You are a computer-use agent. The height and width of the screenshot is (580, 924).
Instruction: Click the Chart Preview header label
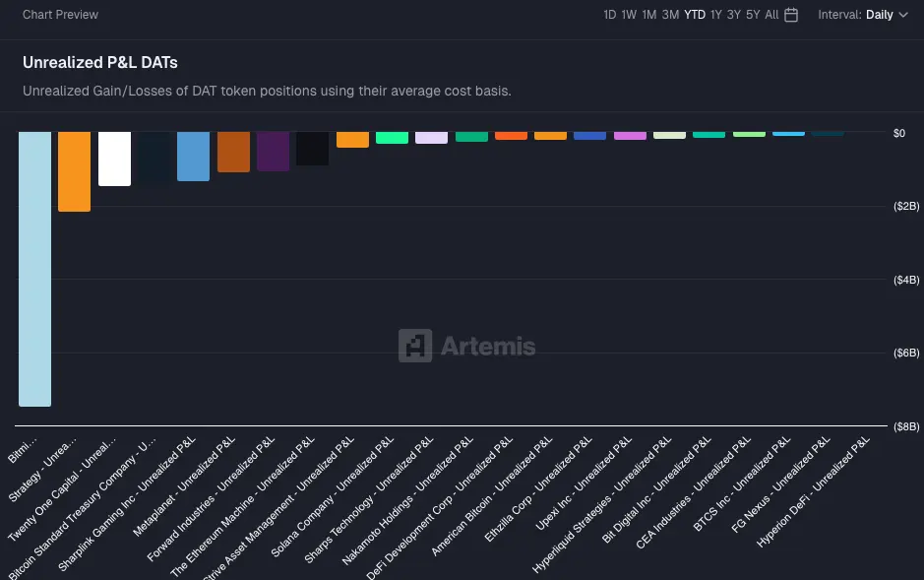coord(61,15)
